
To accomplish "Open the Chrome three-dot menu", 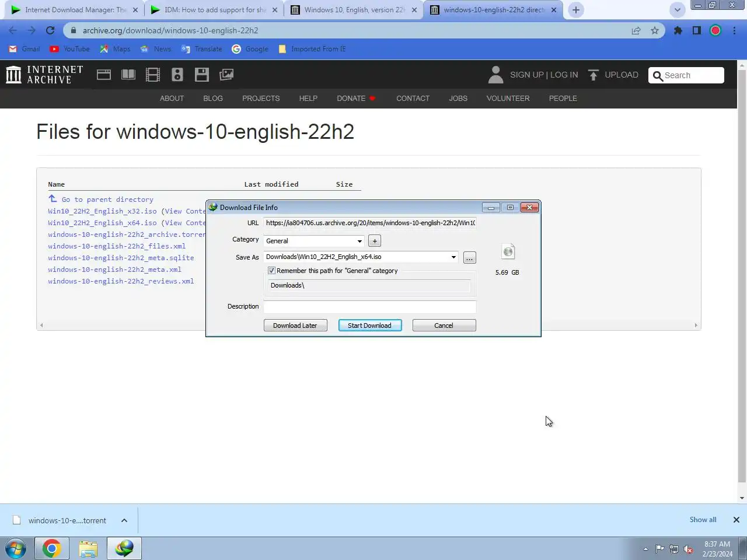I will [x=734, y=30].
